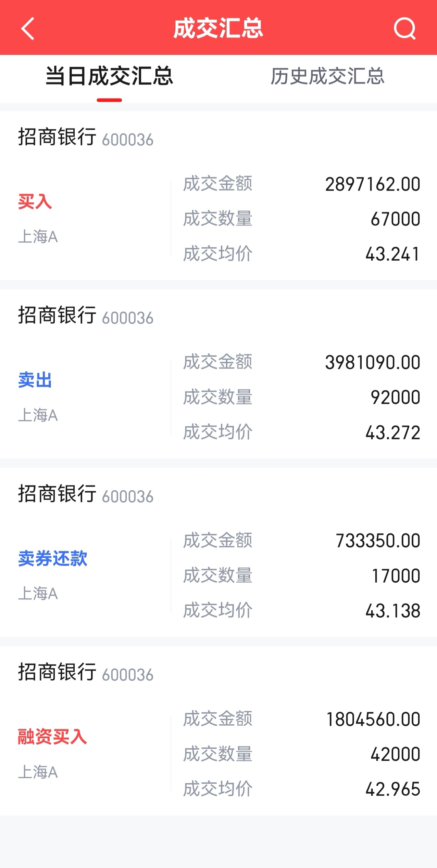
Task: Tap the 成交汇总 page title
Action: click(218, 28)
